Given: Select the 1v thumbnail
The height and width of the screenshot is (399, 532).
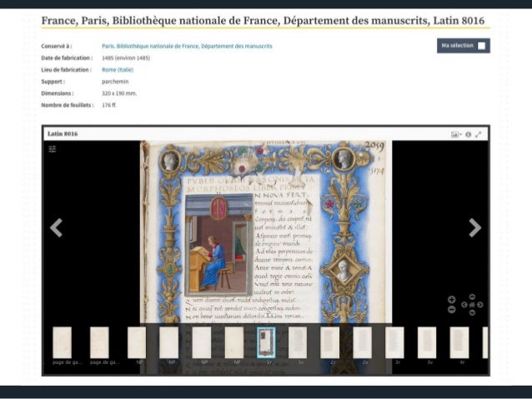Looking at the screenshot, I should (298, 342).
